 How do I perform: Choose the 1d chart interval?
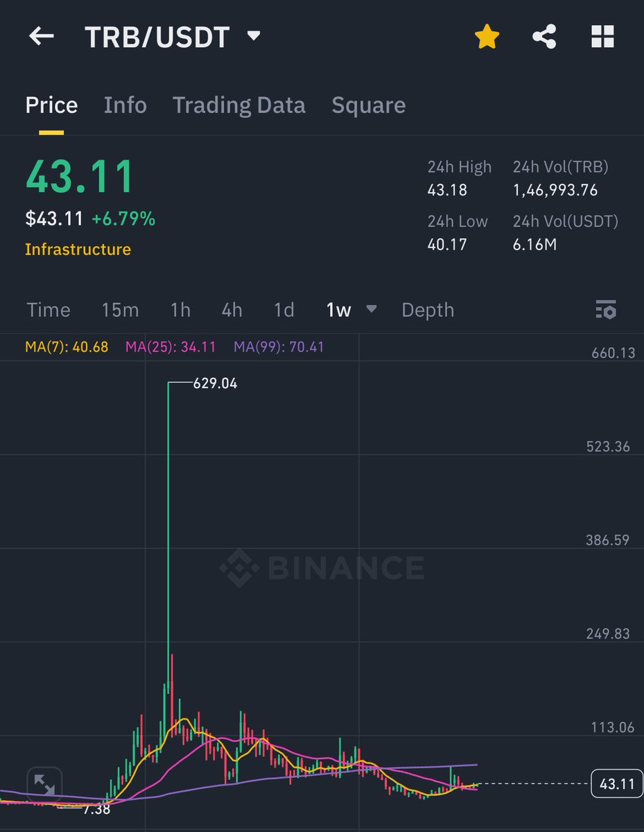[x=284, y=310]
